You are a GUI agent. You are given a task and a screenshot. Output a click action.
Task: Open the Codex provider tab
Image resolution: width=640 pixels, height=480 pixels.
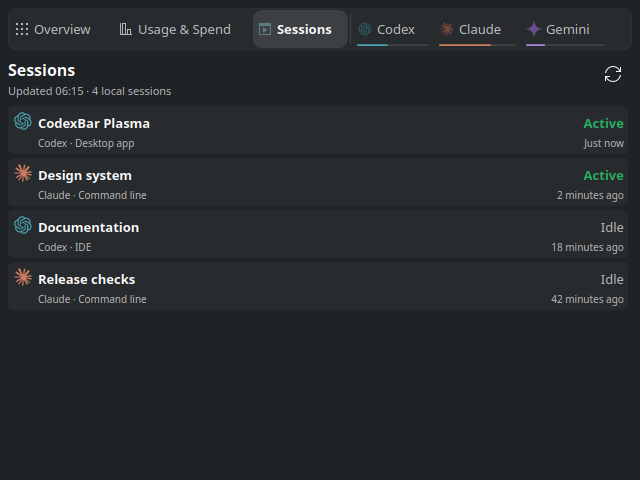pyautogui.click(x=393, y=29)
